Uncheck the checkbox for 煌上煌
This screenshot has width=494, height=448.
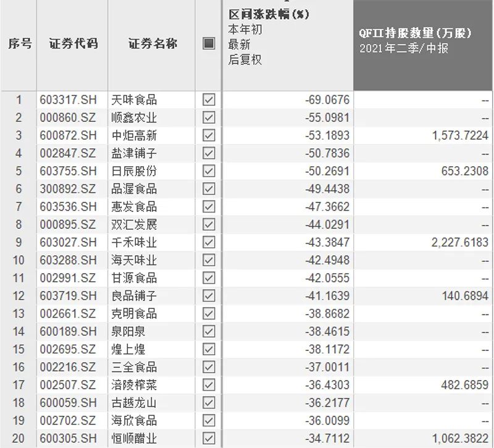click(x=209, y=349)
